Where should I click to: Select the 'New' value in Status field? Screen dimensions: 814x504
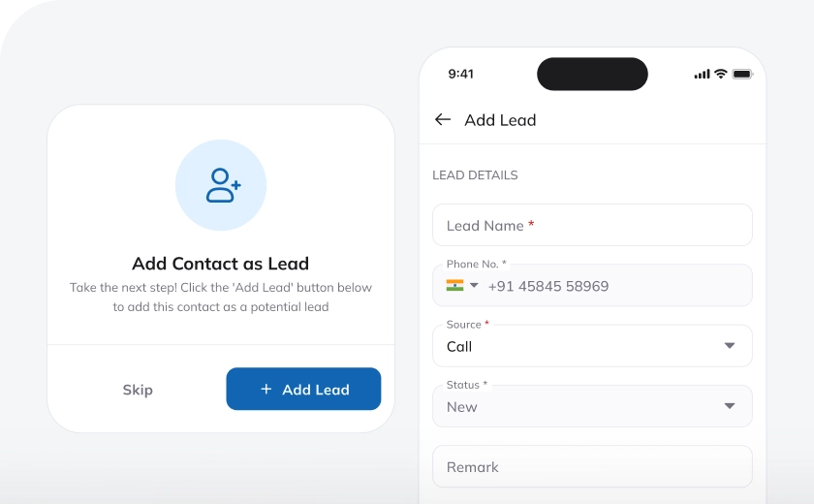(461, 407)
